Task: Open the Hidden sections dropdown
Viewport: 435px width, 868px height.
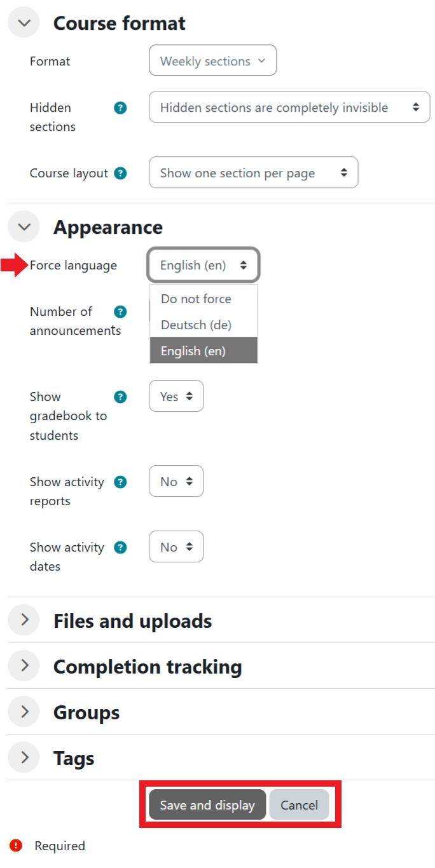Action: click(x=289, y=107)
